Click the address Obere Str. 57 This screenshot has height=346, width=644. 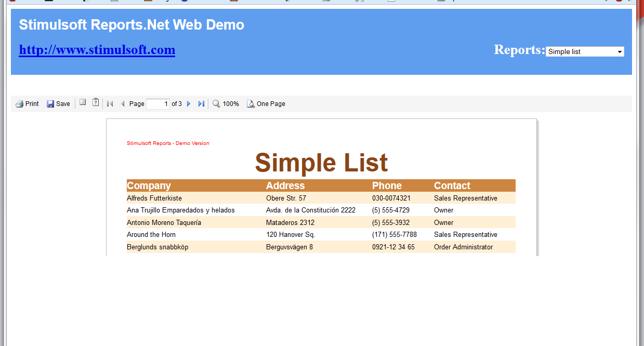coord(286,198)
